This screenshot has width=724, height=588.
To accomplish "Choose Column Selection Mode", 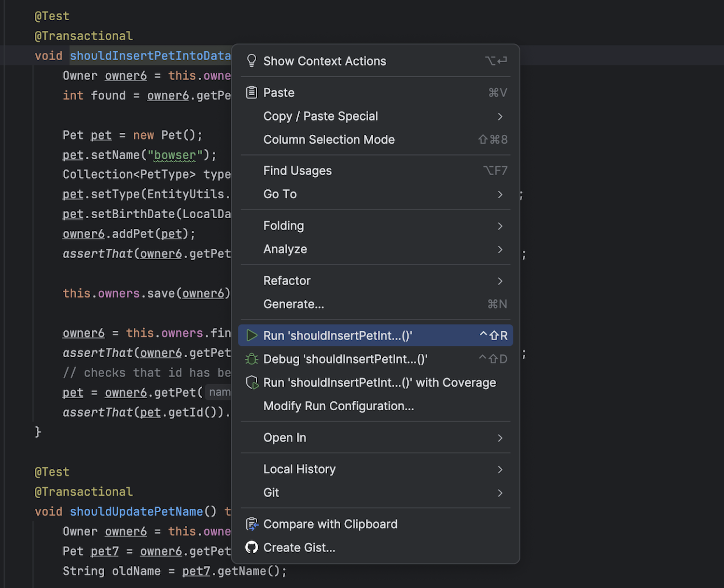I will 329,140.
